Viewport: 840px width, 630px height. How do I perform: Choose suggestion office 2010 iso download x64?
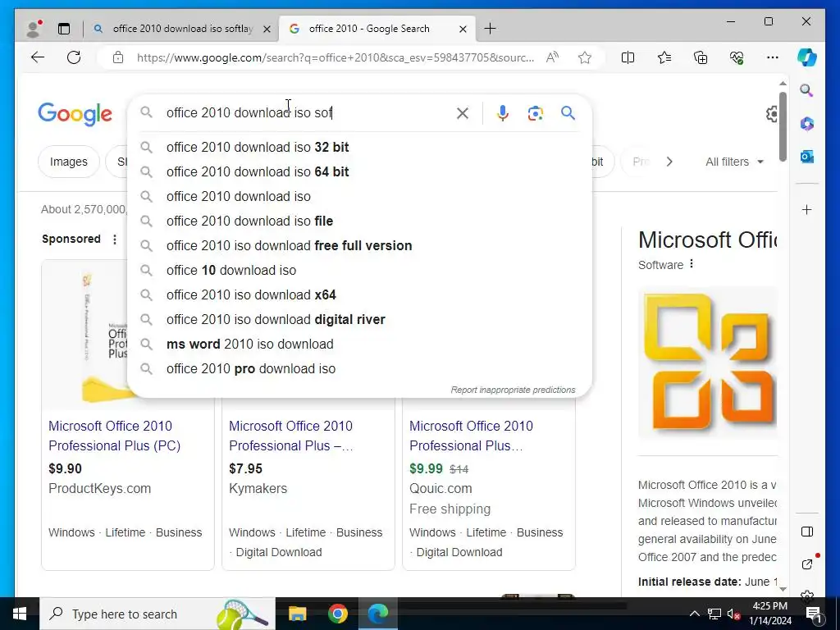point(359,295)
